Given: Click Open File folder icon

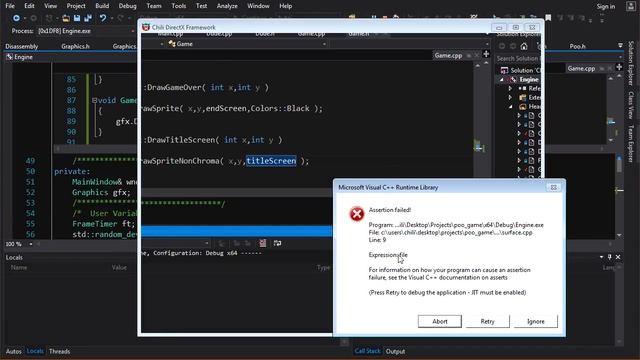Looking at the screenshot, I should click(x=65, y=18).
